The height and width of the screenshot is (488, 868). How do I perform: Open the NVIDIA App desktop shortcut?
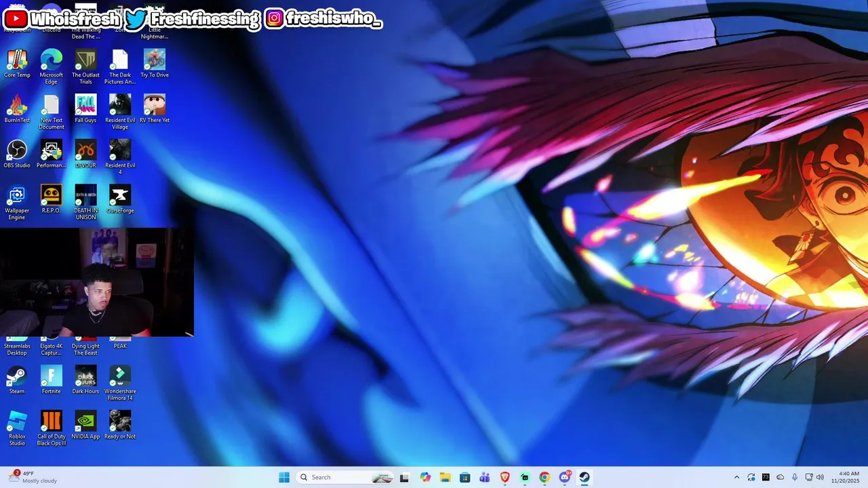coord(85,425)
